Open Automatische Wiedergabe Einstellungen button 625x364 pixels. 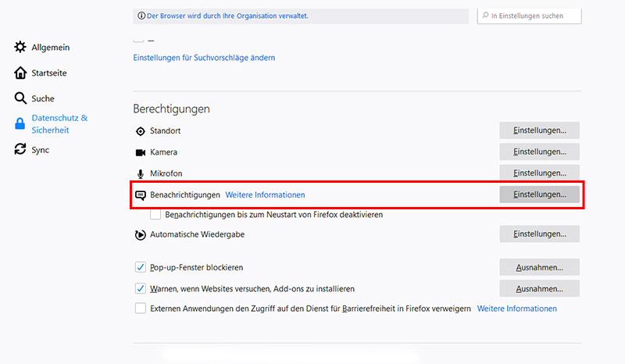point(539,234)
